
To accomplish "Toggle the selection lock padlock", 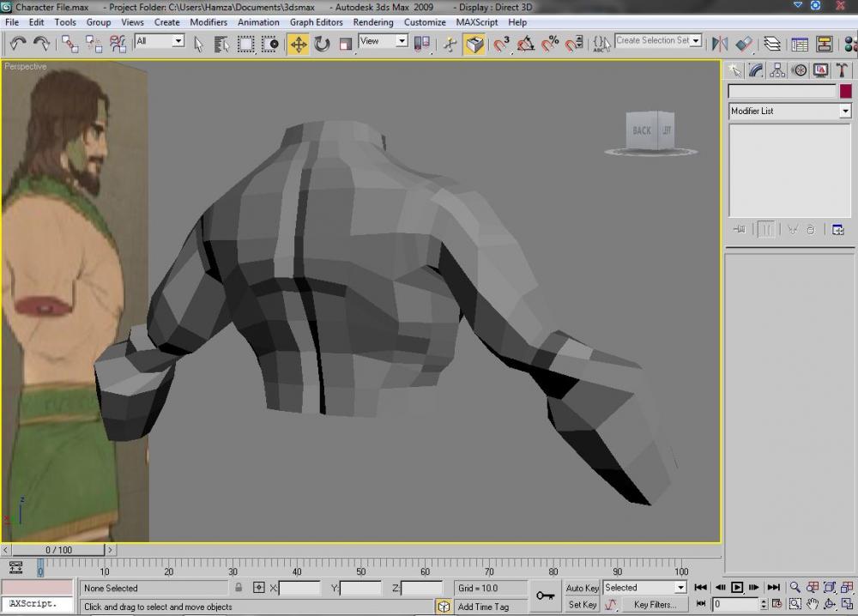I will click(239, 588).
